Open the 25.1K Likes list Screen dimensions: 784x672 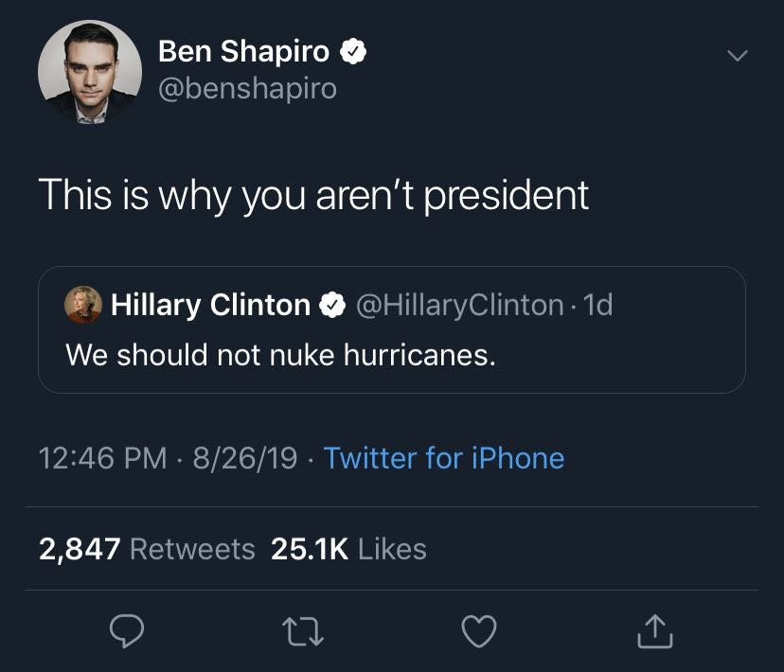(x=347, y=546)
